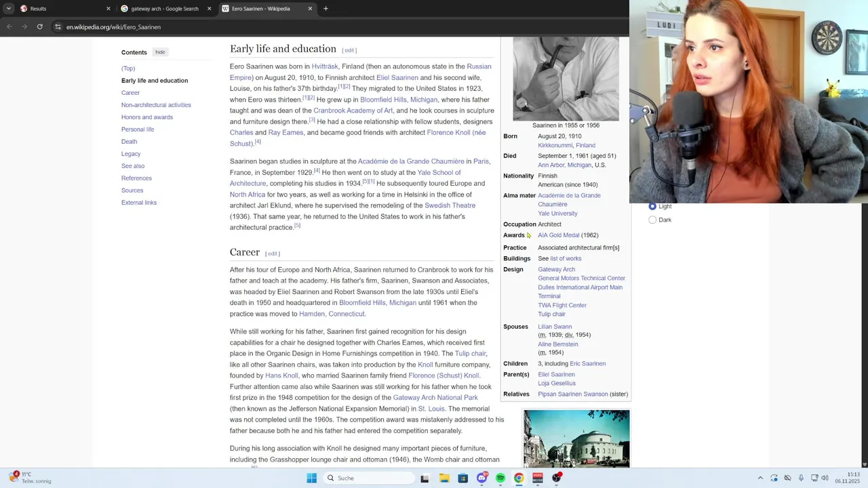Open the Windows Start menu
Image resolution: width=868 pixels, height=488 pixels.
coord(311,478)
